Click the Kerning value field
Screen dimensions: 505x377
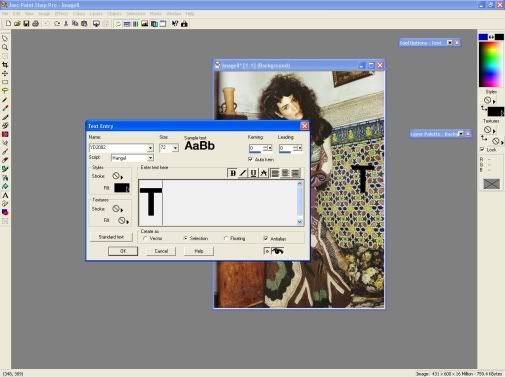coord(256,148)
